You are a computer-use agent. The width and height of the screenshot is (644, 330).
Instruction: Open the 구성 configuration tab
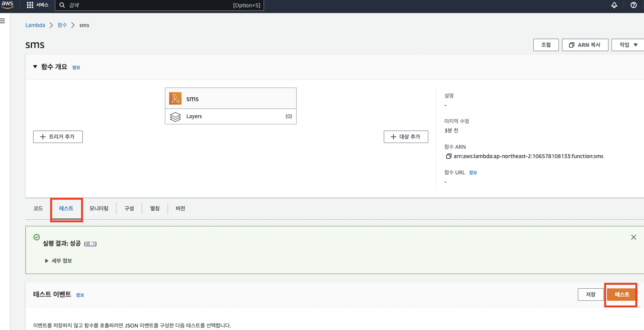click(129, 208)
